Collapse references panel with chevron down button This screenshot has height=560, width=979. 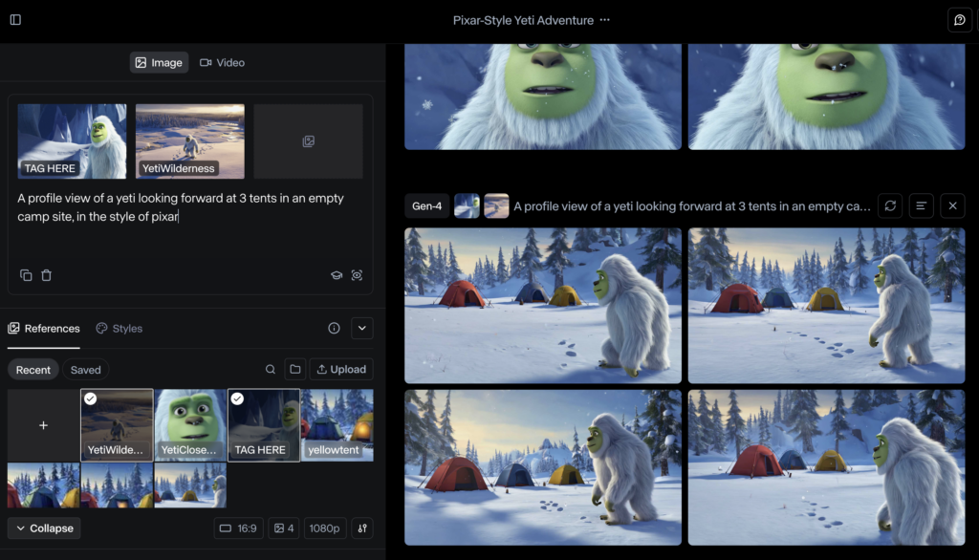(x=362, y=329)
